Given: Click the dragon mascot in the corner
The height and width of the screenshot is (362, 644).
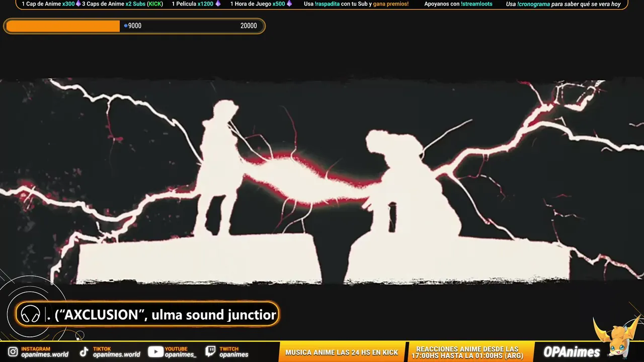Looking at the screenshot, I should (x=617, y=336).
